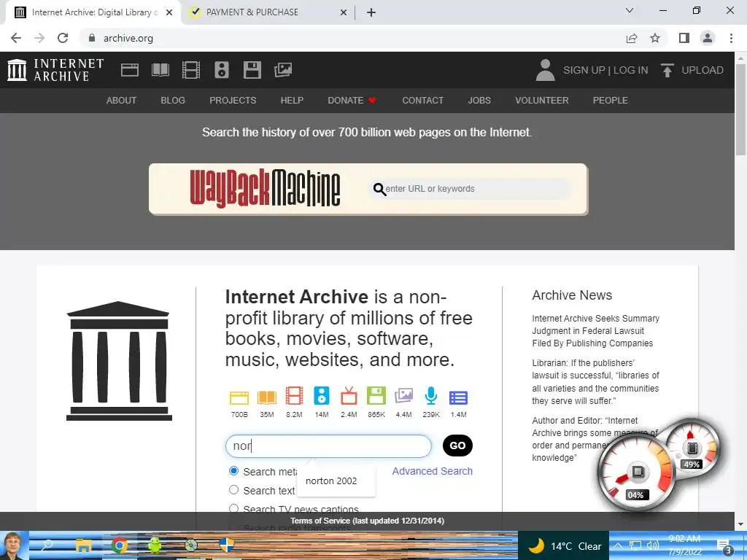Click the archive search box containing 'nor'
Screen dimensions: 747x560
pos(328,446)
